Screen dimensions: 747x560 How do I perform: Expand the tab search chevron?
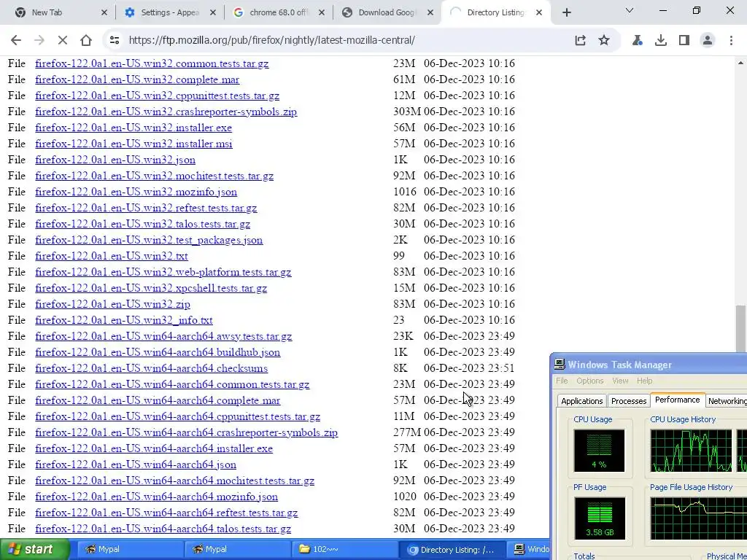(x=630, y=10)
